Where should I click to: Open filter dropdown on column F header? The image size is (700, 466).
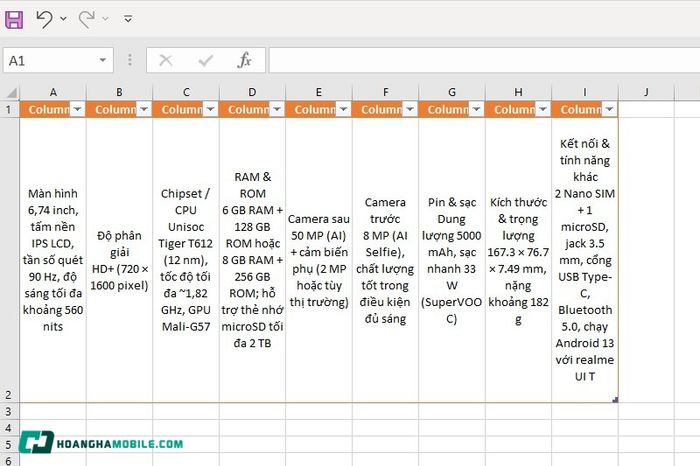(410, 109)
